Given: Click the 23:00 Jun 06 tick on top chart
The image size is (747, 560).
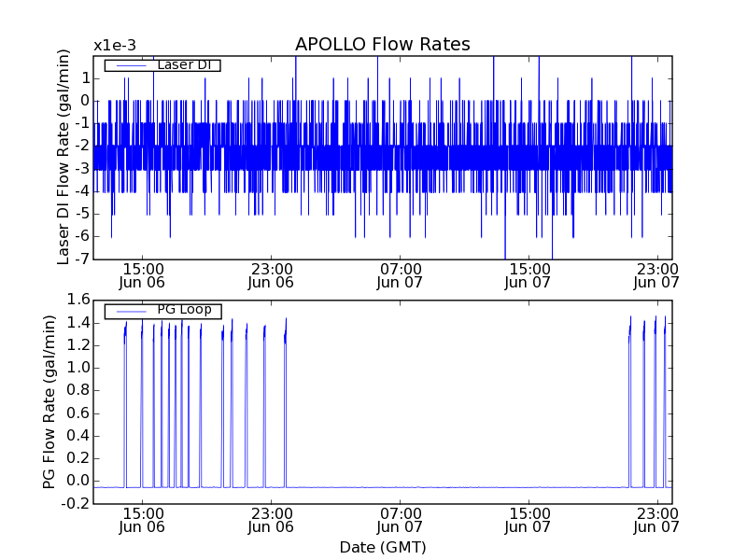Looking at the screenshot, I should coord(271,273).
